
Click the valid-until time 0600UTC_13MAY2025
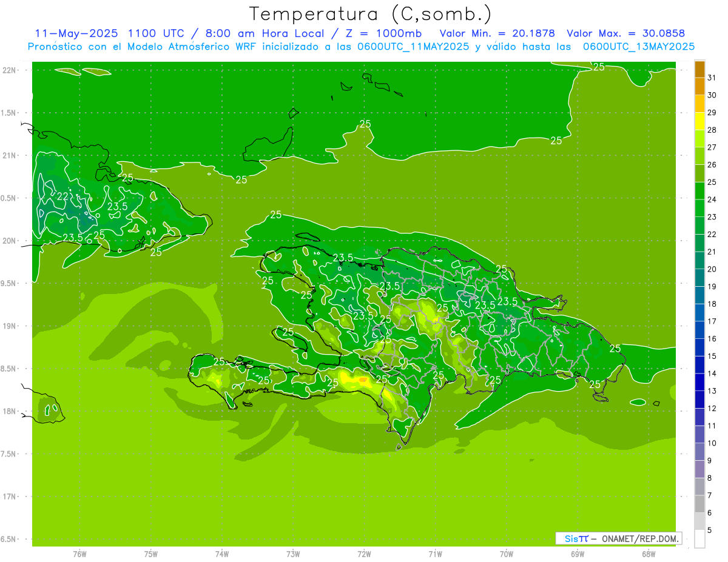pyautogui.click(x=639, y=47)
